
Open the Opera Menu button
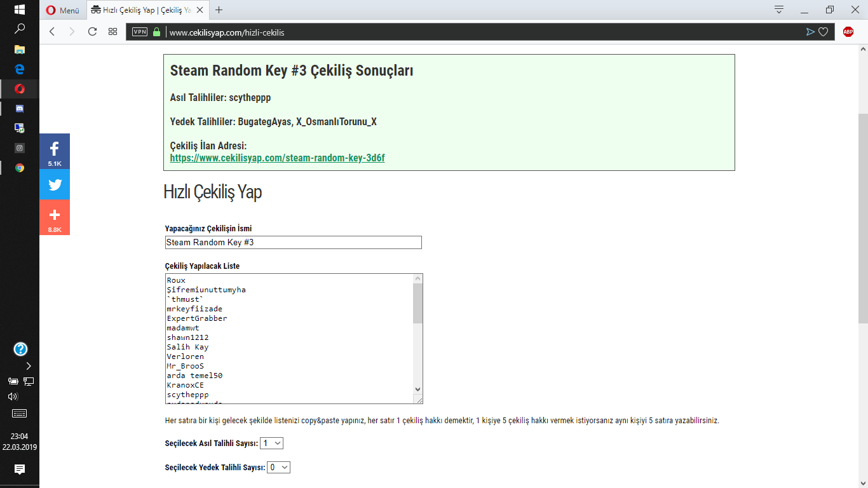tap(62, 10)
